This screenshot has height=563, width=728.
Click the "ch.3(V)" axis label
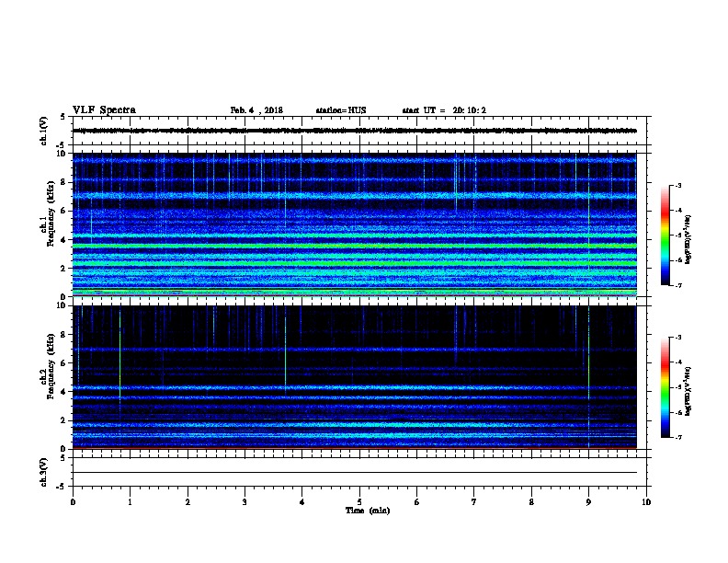click(44, 472)
